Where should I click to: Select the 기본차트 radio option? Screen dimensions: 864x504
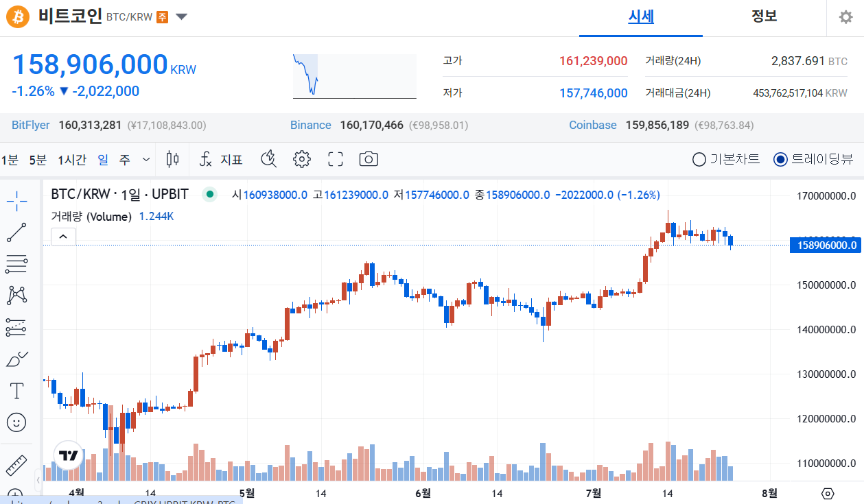point(726,160)
